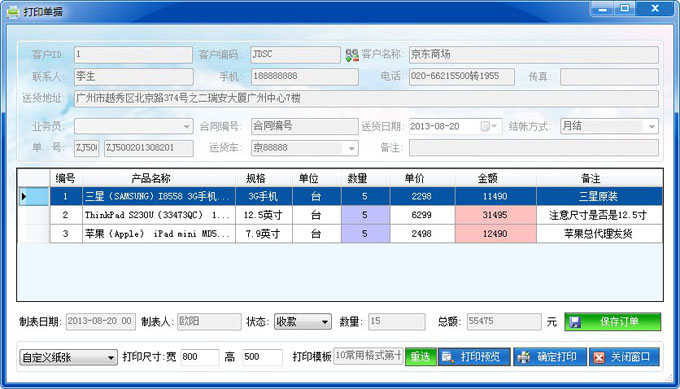The height and width of the screenshot is (389, 680).
Task: Click the top 备注 remarks field
Action: 533,148
